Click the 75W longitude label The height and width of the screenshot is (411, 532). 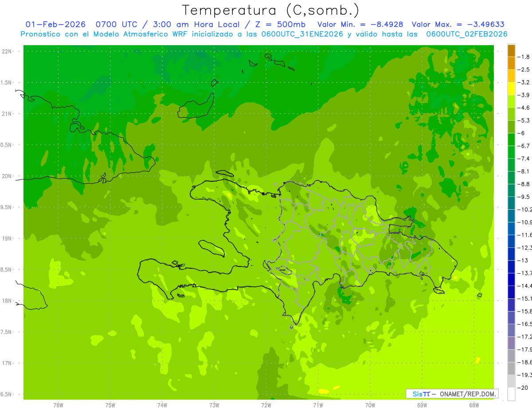pos(110,405)
